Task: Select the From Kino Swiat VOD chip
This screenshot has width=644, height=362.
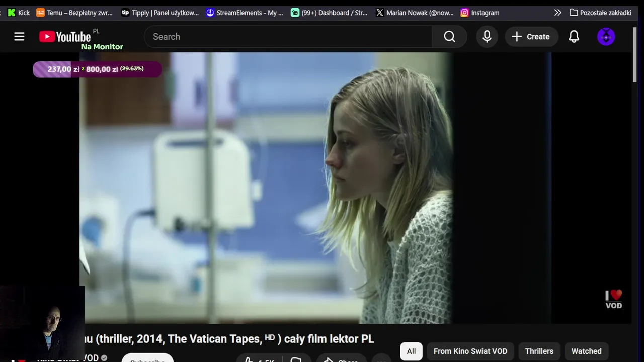Action: (470, 351)
